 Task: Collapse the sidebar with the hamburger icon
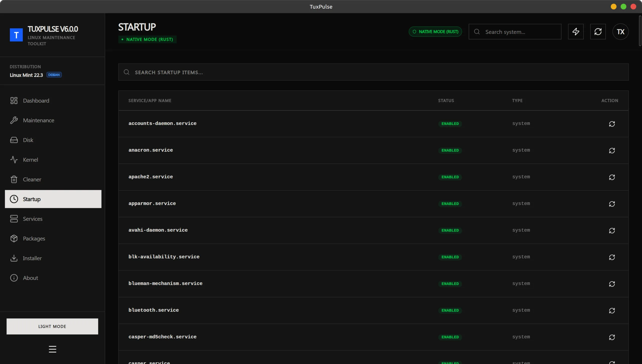pyautogui.click(x=52, y=349)
